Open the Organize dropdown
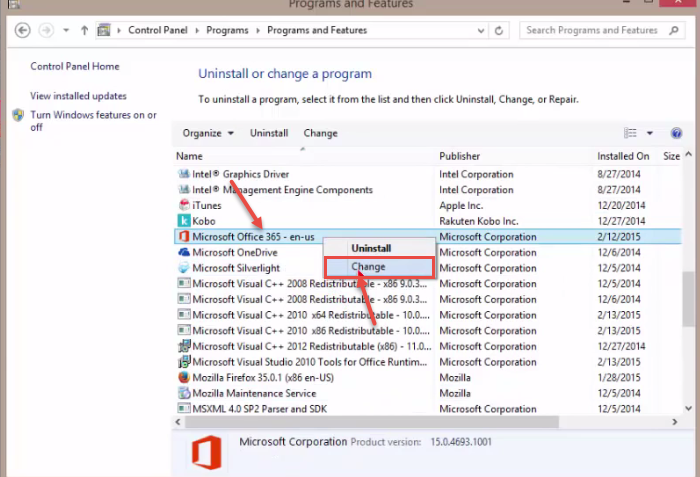Viewport: 700px width, 477px height. [208, 134]
